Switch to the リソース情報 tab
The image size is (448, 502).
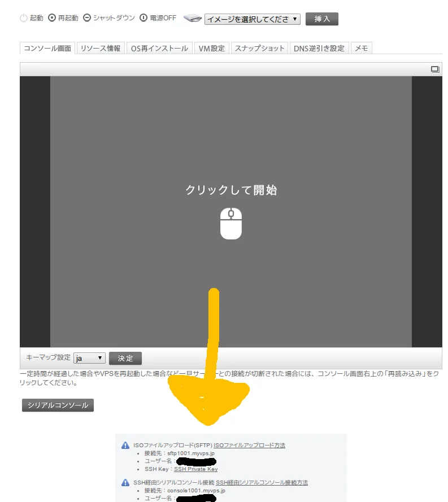(101, 49)
